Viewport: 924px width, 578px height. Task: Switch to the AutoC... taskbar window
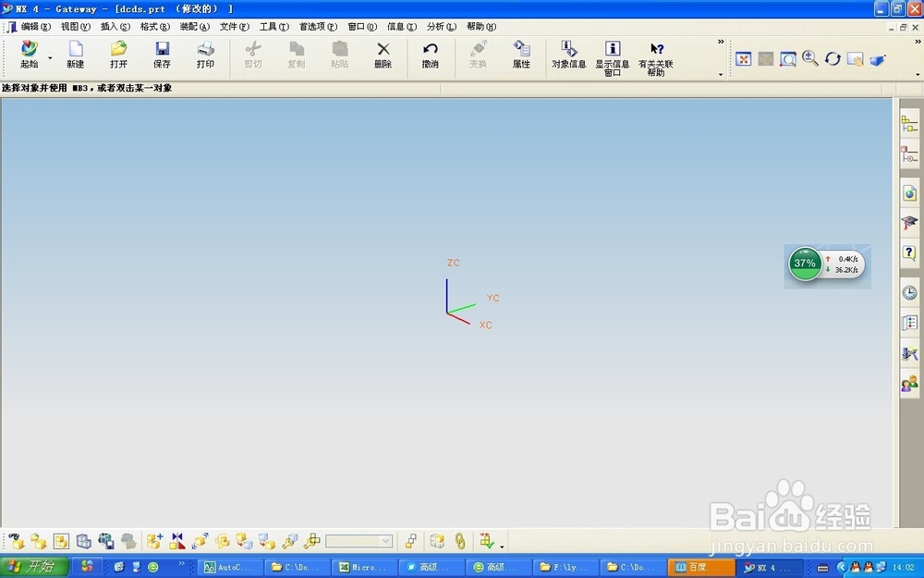(230, 568)
